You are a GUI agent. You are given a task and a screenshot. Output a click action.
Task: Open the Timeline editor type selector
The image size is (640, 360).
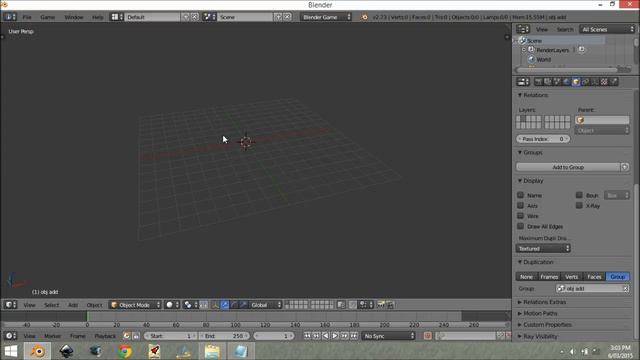click(x=10, y=336)
